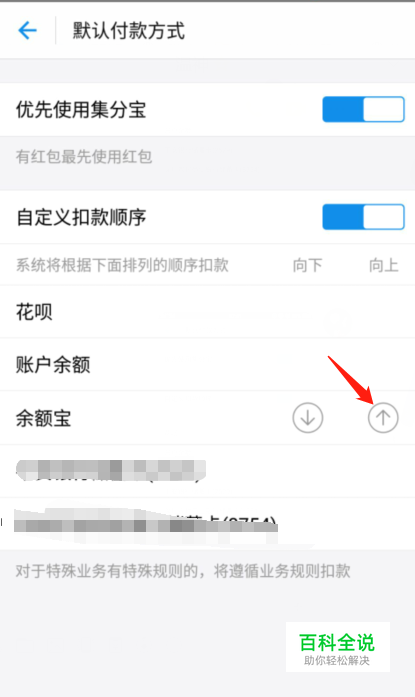Click the 对于特殊业务有特殊规则的 footer note
Viewport: 415px width, 697px height.
pos(183,571)
